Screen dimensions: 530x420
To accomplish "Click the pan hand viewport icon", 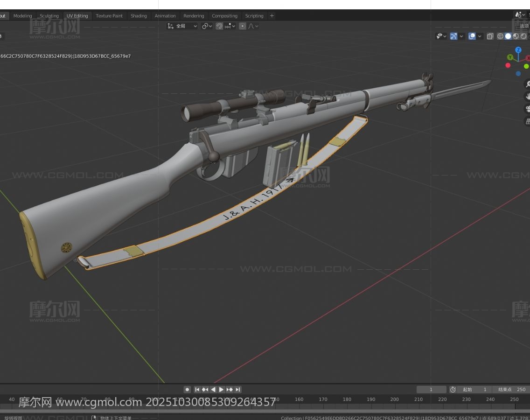I will tap(528, 97).
